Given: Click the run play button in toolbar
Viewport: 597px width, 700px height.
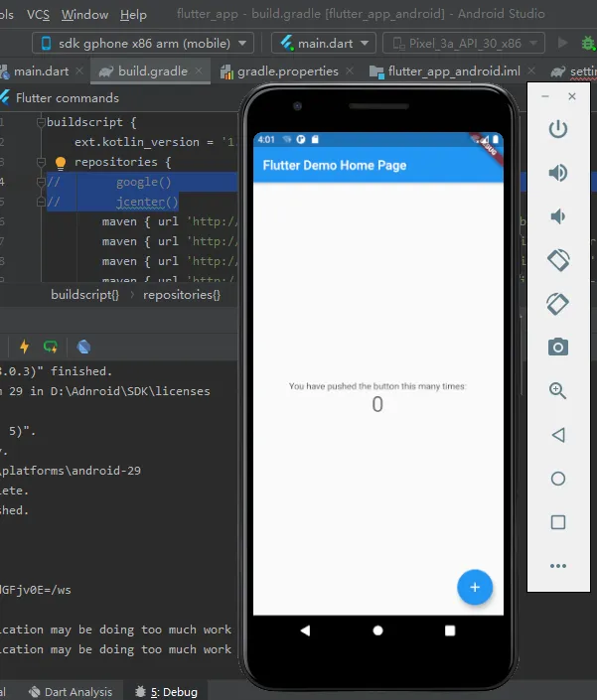Looking at the screenshot, I should [x=562, y=43].
